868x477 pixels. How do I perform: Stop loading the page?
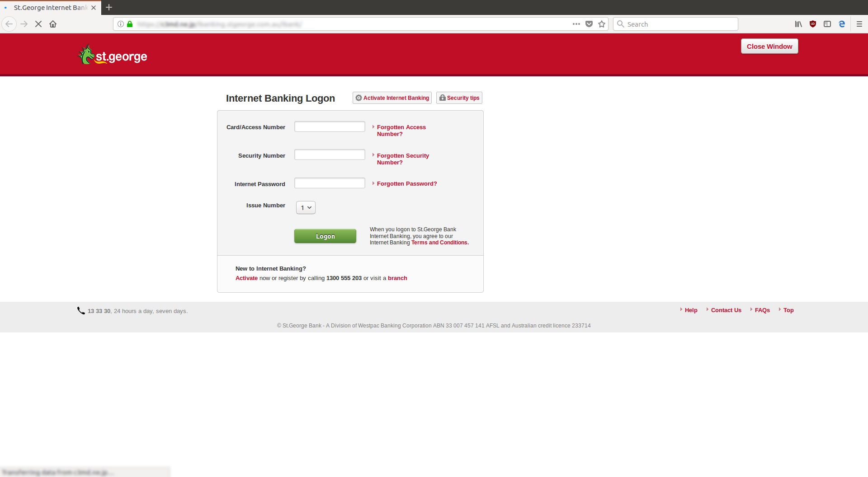click(x=38, y=24)
